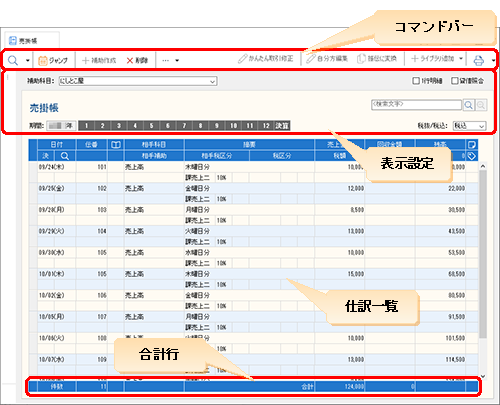This screenshot has width=500, height=405.
Task: Open the 税抜/税込 dropdown
Action: point(469,126)
